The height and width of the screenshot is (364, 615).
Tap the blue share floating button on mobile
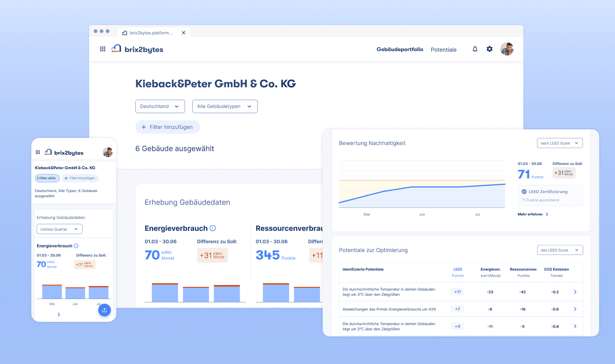[x=104, y=310]
